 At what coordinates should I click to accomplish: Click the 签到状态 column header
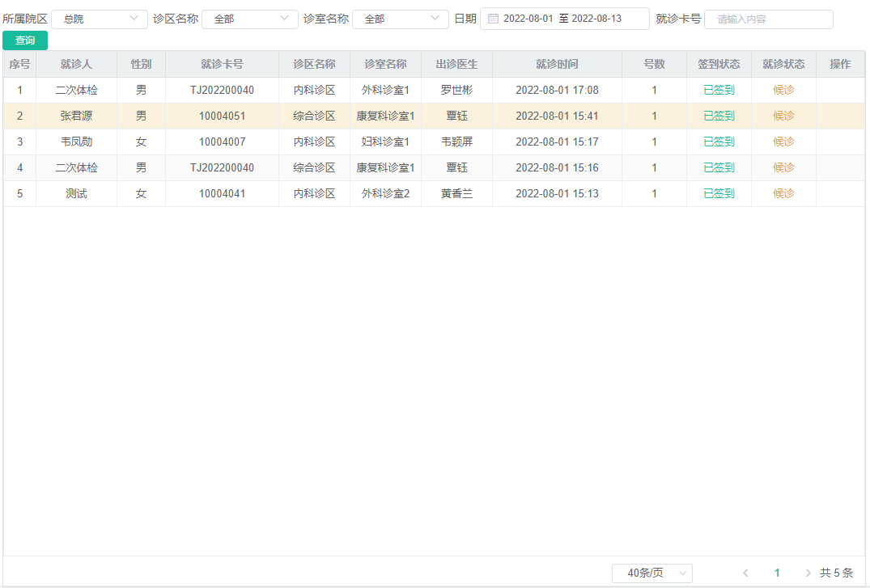719,65
